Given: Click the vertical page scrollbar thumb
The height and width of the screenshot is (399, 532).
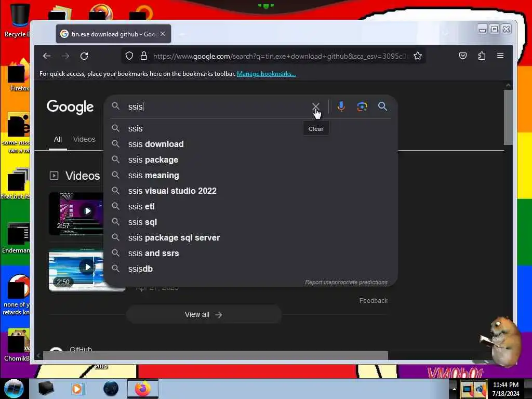Looking at the screenshot, I should pos(508,117).
